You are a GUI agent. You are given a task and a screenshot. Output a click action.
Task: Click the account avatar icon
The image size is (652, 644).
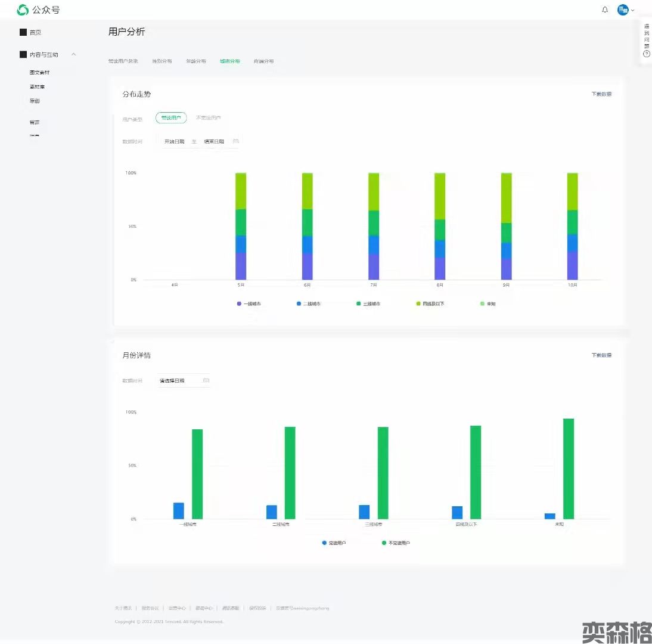click(623, 10)
